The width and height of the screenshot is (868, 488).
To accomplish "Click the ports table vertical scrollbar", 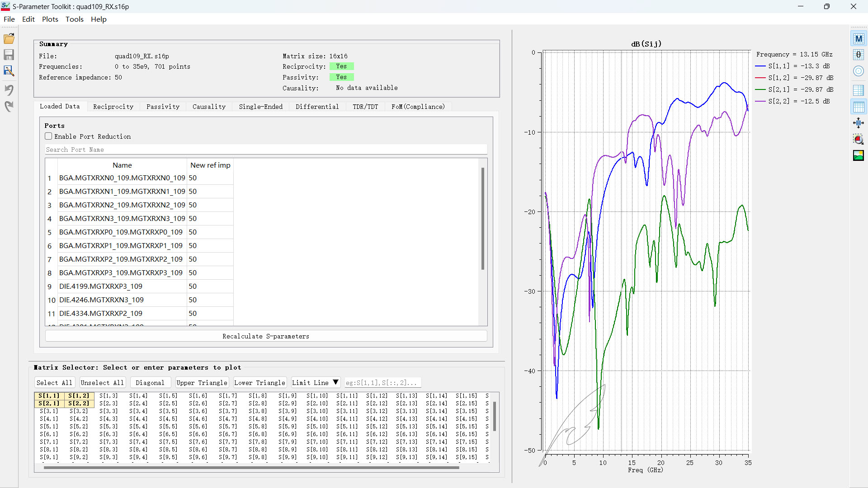I will pos(482,219).
